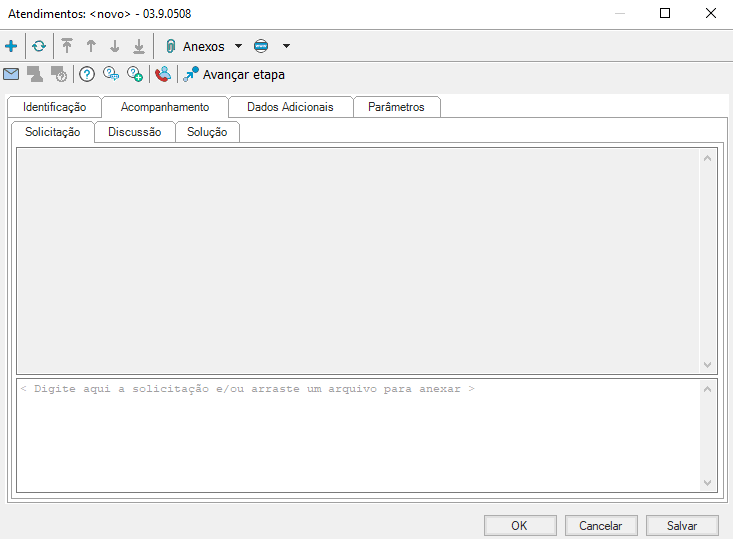Click the solicitação text input area
The height and width of the screenshot is (539, 733).
click(360, 435)
